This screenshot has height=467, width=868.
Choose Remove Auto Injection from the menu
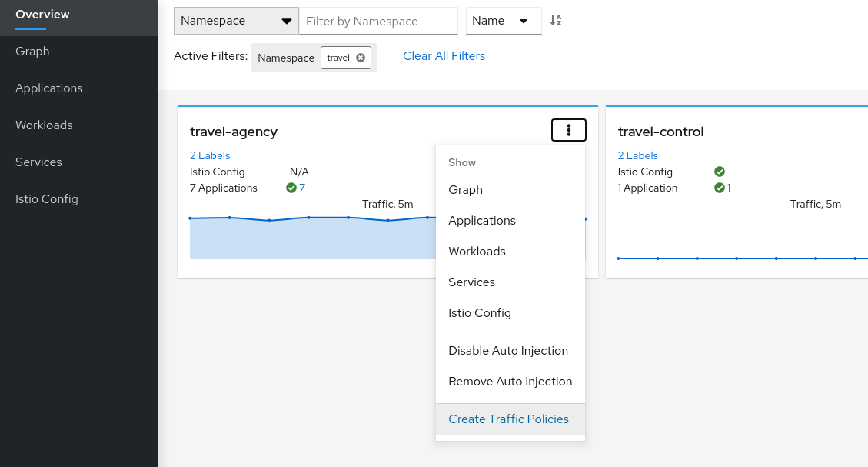[510, 381]
